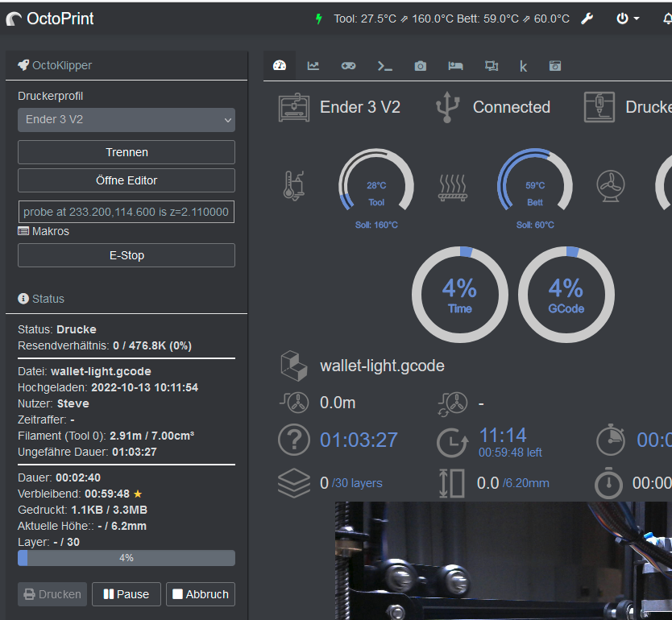Click the heated bed icon
This screenshot has height=620, width=672.
coord(453,188)
